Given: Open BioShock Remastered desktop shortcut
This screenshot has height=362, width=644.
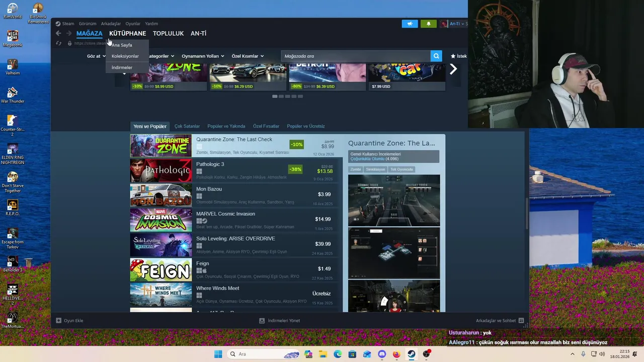Looking at the screenshot, I should (38, 14).
